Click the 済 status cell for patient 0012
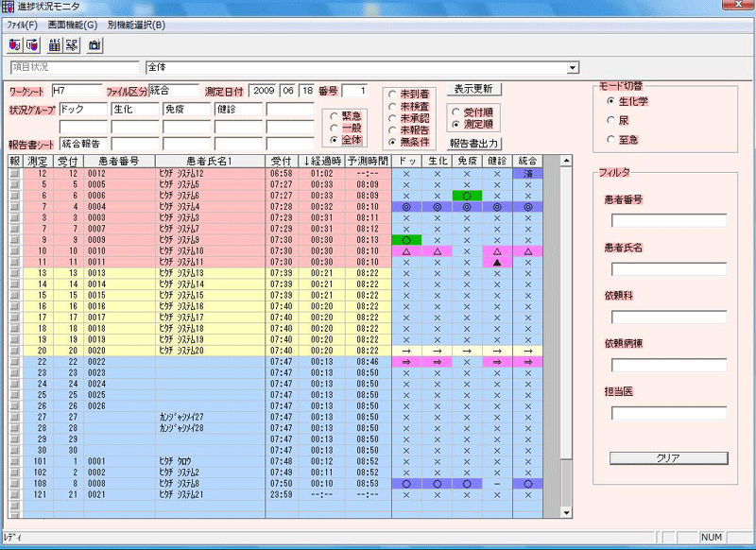This screenshot has height=550, width=756. pos(527,174)
